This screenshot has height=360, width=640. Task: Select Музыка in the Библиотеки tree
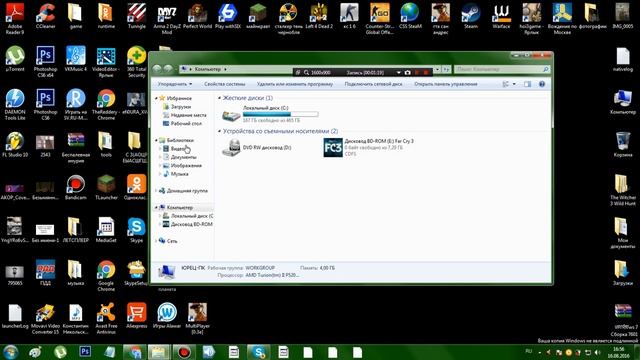coord(176,174)
